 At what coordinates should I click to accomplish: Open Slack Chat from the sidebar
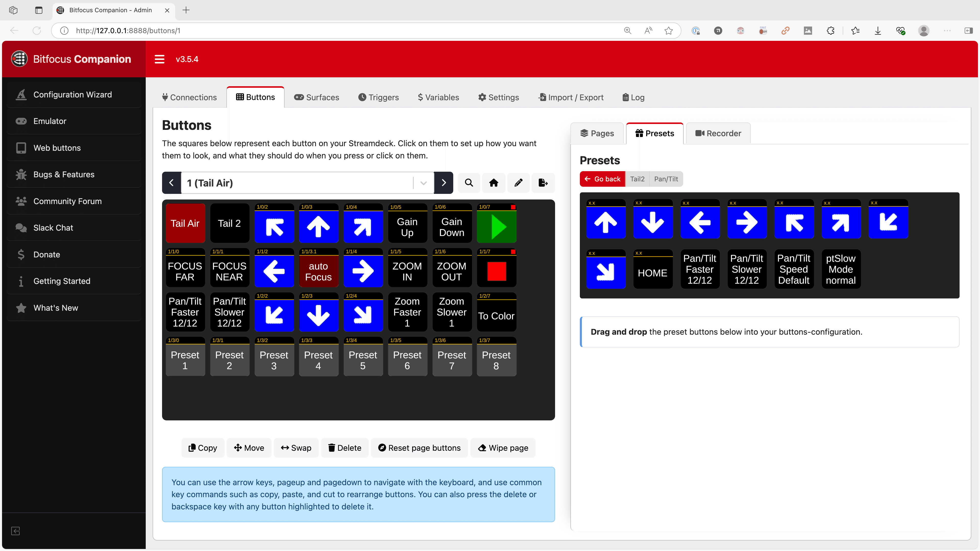[53, 227]
